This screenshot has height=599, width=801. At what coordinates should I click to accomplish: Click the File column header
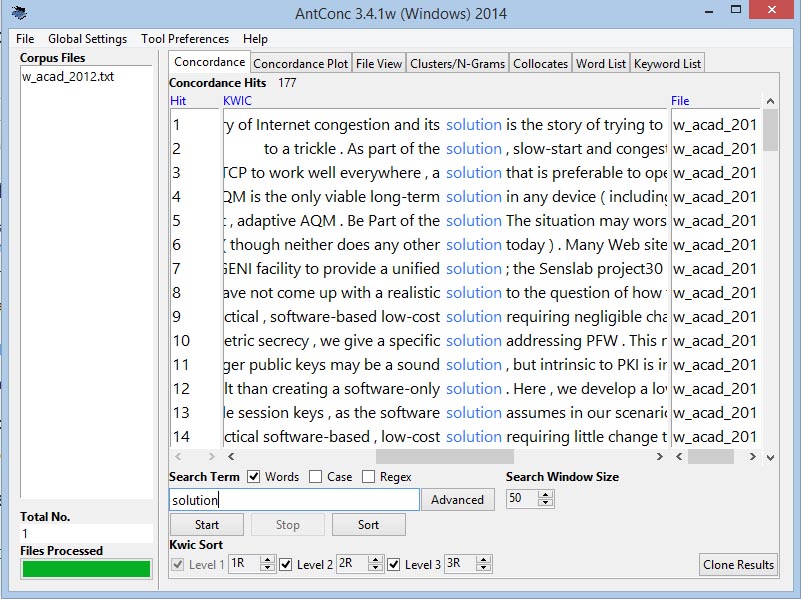click(680, 101)
